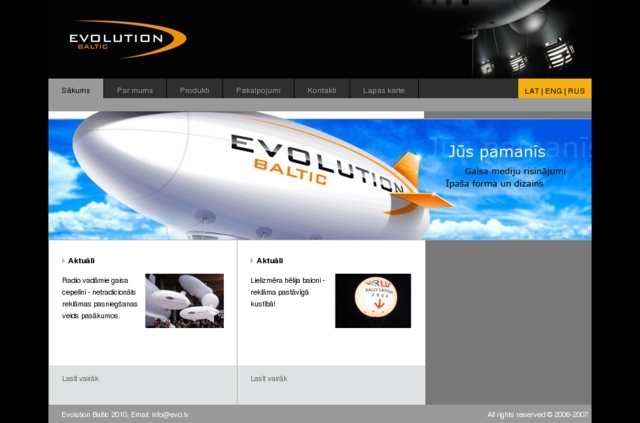This screenshot has height=423, width=640.
Task: Click 'Radio vadāmie gaisa cepelīni' article text
Action: (100, 298)
